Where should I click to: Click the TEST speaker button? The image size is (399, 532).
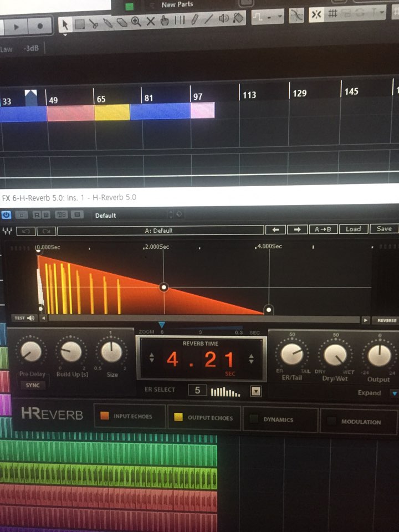coord(24,318)
